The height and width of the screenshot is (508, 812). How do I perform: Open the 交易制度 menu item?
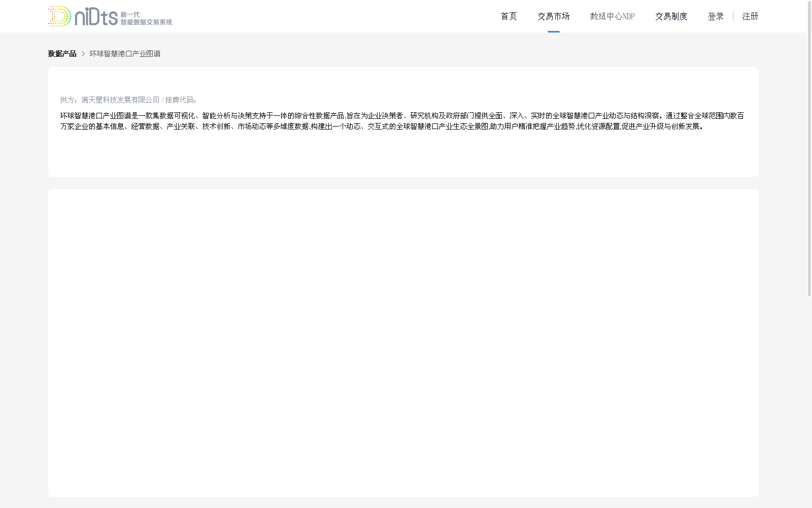coord(671,16)
